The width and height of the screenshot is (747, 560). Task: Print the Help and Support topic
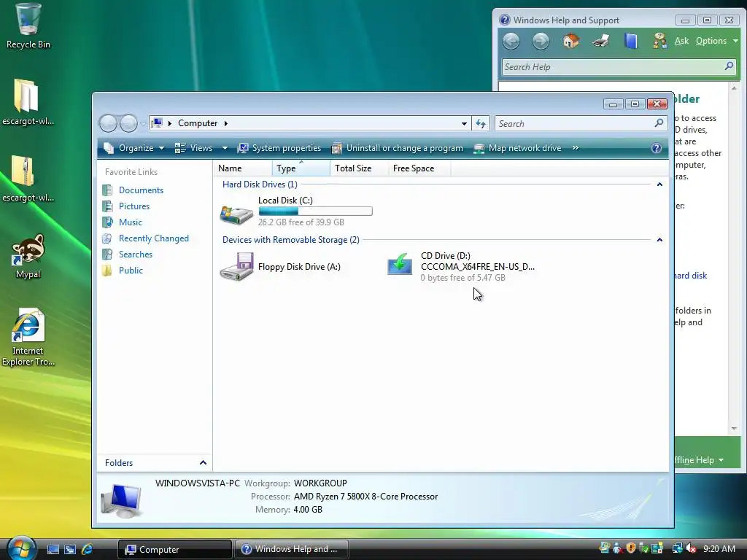coord(601,41)
